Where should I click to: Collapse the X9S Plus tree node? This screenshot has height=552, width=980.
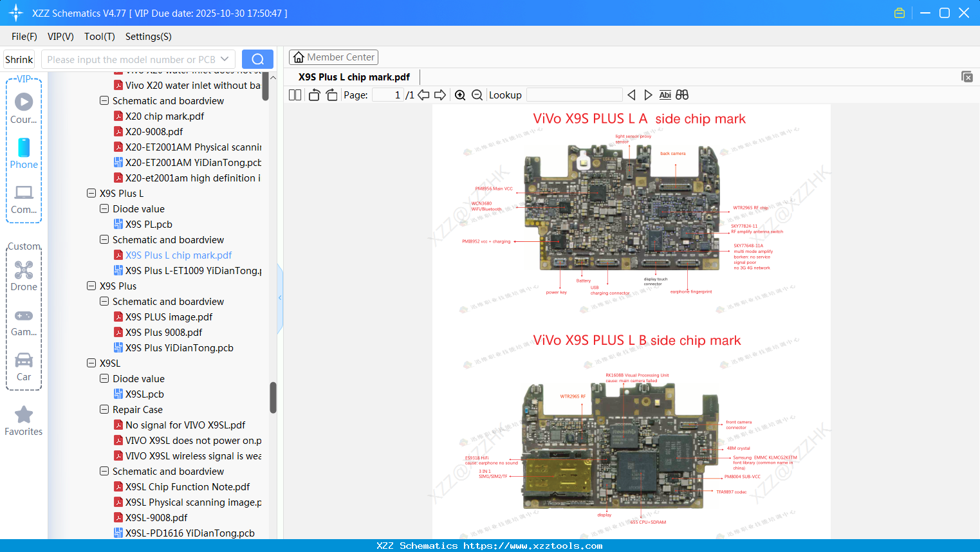(x=91, y=286)
